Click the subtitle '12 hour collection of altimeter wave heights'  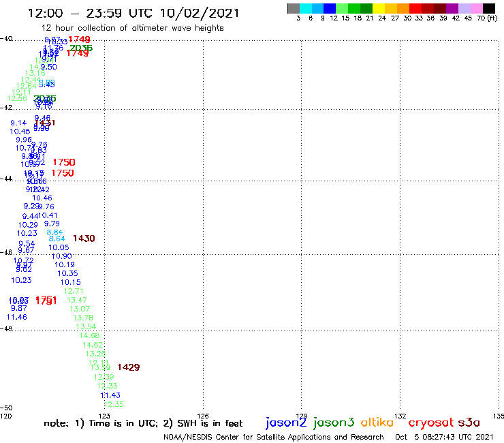pyautogui.click(x=132, y=28)
